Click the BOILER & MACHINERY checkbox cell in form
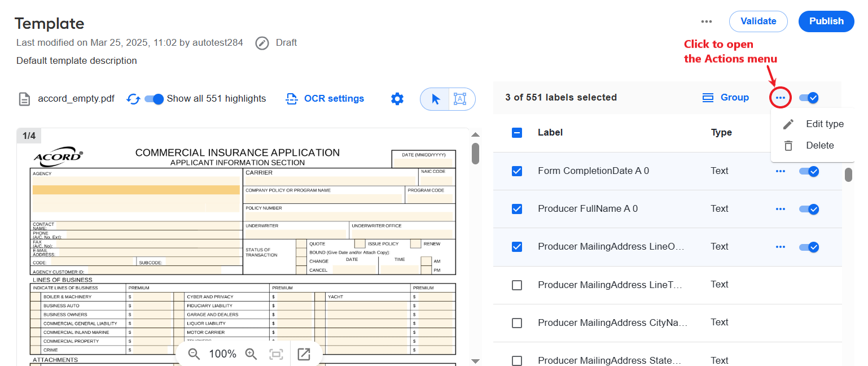This screenshot has height=366, width=868. click(x=36, y=297)
